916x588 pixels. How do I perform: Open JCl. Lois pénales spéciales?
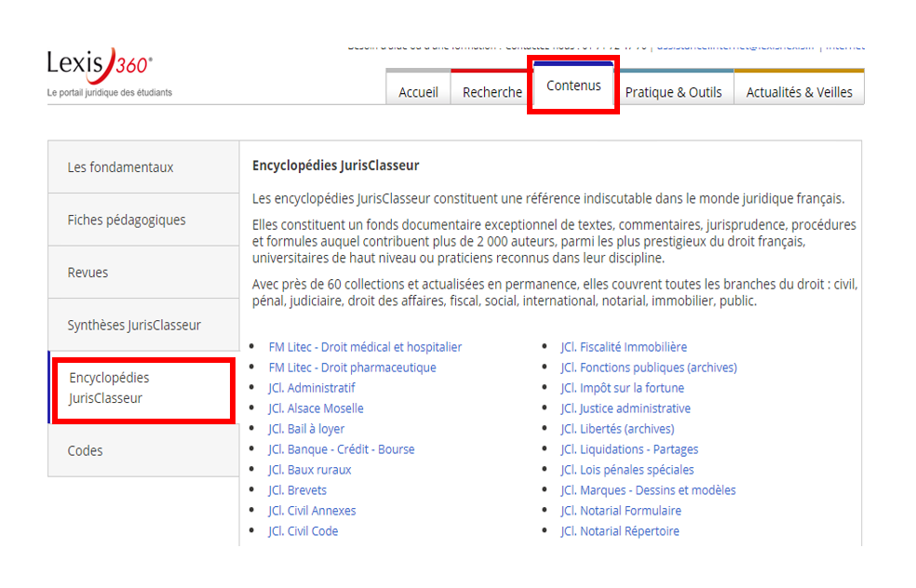coord(627,470)
